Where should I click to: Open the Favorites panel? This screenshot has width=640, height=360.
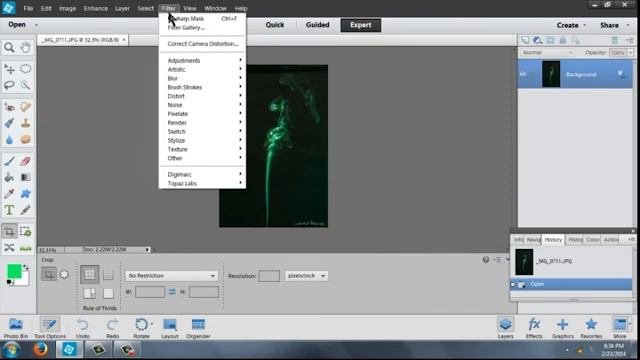pos(591,328)
